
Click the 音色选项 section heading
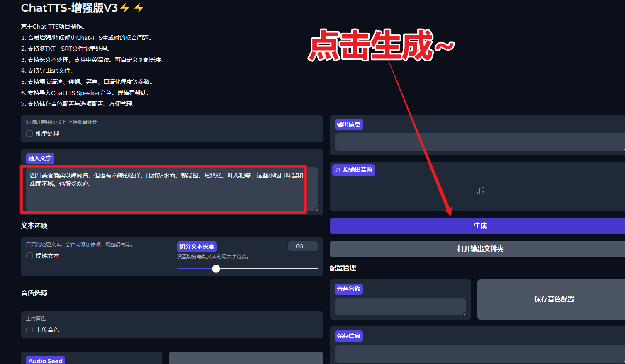[34, 293]
